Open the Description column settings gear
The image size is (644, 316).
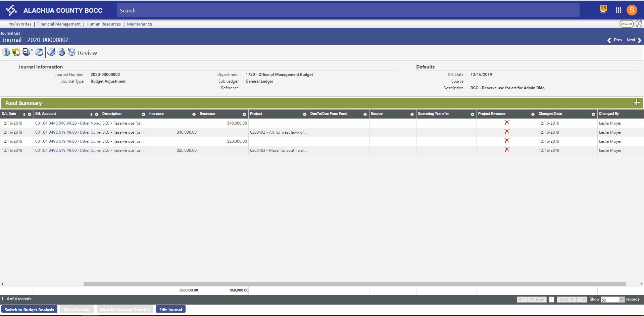pos(143,114)
